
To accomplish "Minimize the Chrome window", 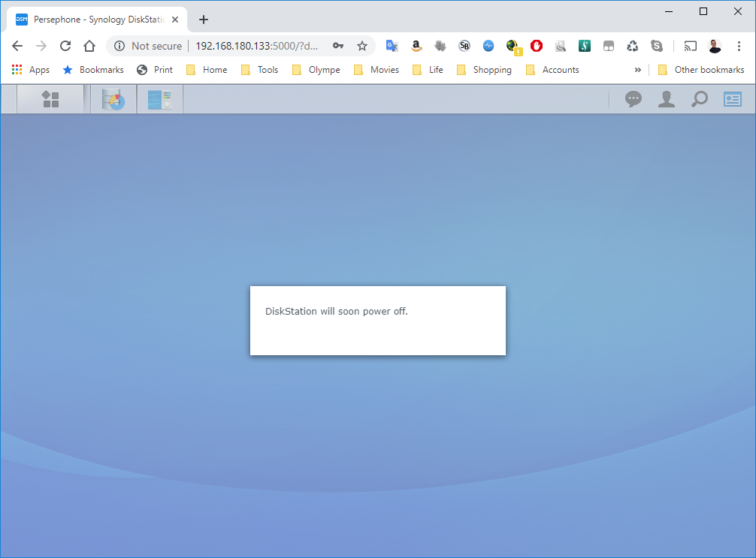I will [669, 11].
